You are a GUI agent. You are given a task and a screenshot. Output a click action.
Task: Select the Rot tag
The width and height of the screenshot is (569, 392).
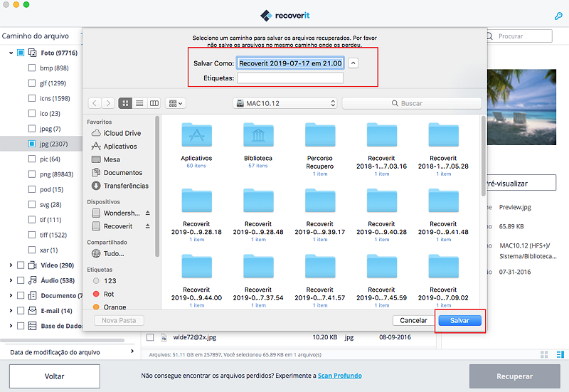coord(103,294)
